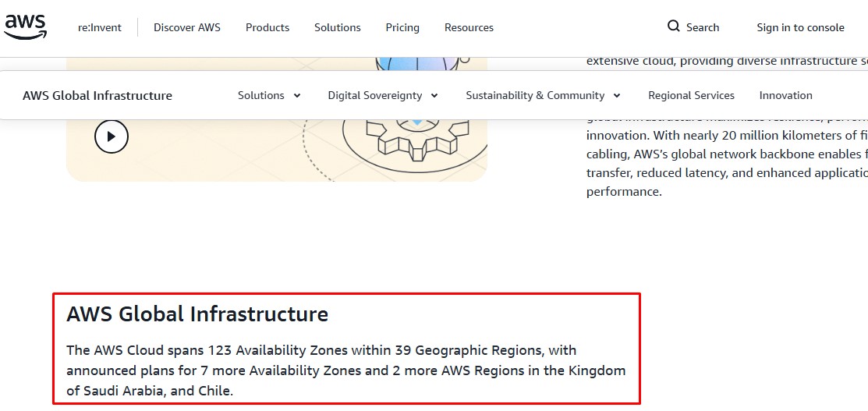
Task: Click Sign in to console
Action: tap(800, 28)
